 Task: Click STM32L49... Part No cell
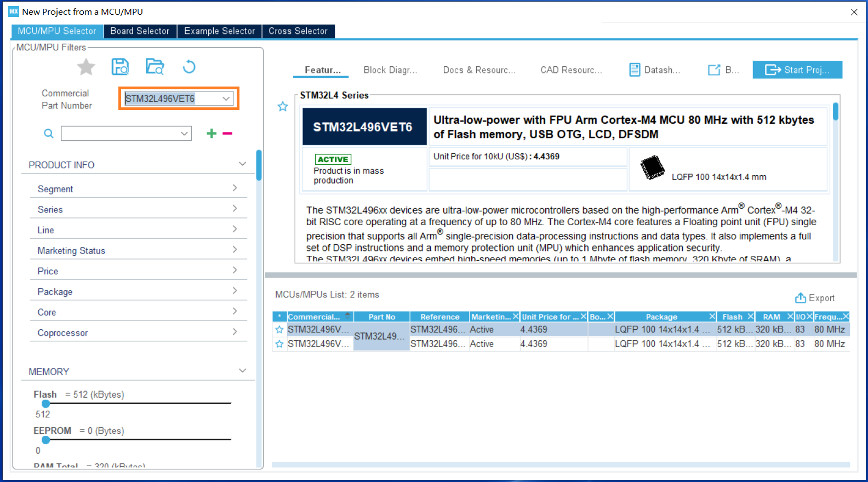point(381,336)
